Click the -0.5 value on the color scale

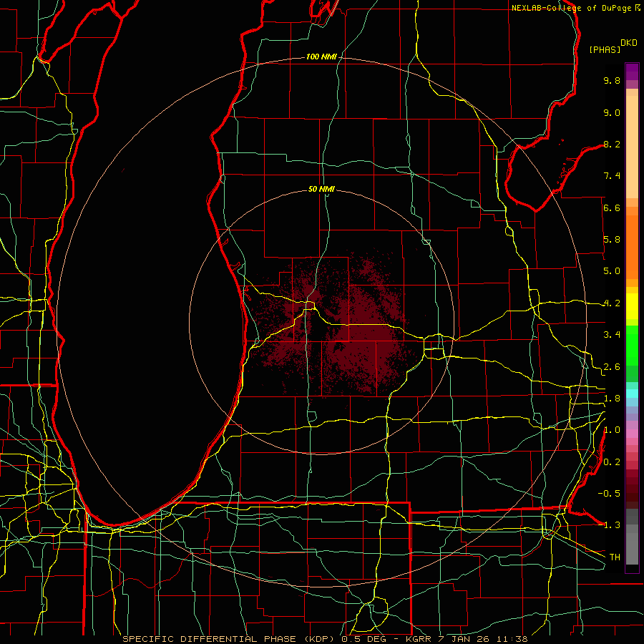point(609,494)
